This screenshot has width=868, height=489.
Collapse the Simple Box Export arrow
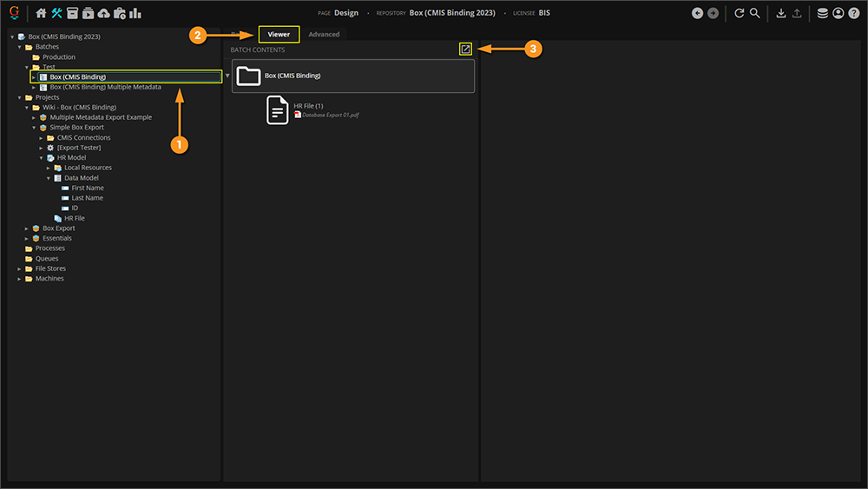(34, 128)
